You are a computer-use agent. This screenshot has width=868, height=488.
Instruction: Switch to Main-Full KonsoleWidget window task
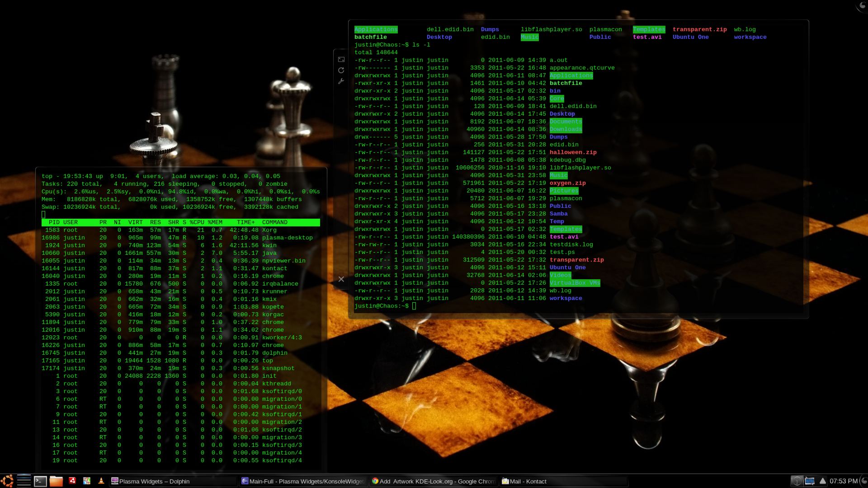(303, 481)
